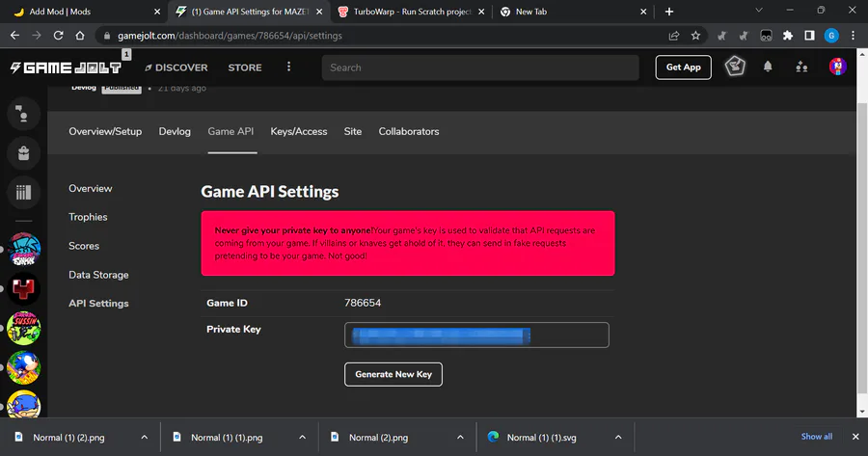
Task: Open Chrome's three-dot menu
Action: (x=854, y=36)
